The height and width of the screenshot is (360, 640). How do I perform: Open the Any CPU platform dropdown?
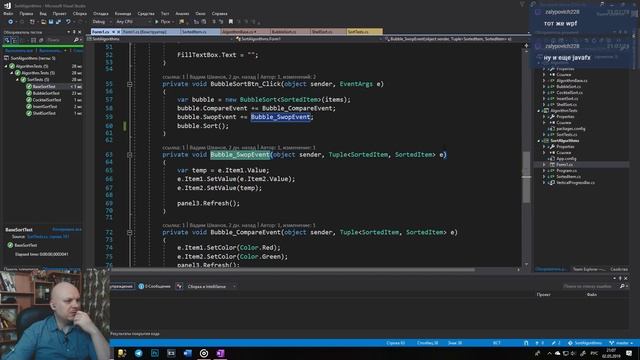pyautogui.click(x=133, y=22)
